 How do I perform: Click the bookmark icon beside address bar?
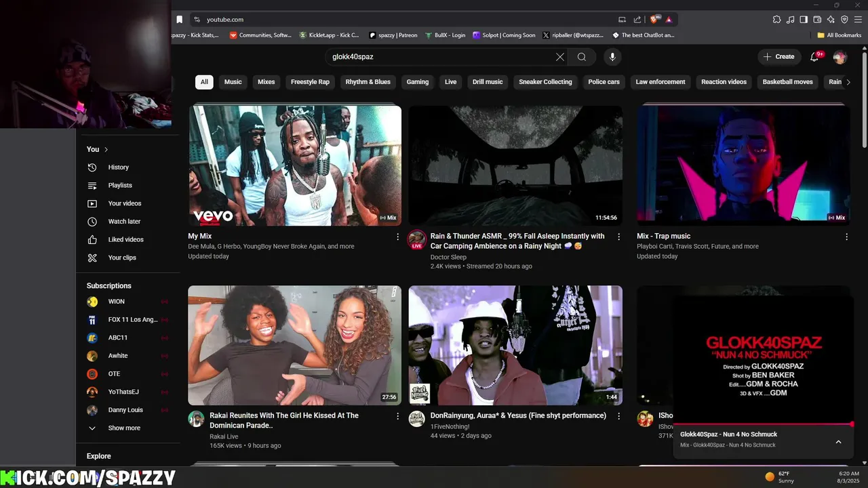click(x=179, y=20)
